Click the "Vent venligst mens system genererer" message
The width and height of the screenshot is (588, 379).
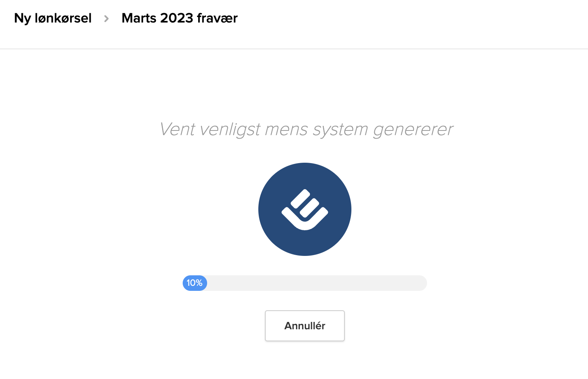(x=306, y=129)
